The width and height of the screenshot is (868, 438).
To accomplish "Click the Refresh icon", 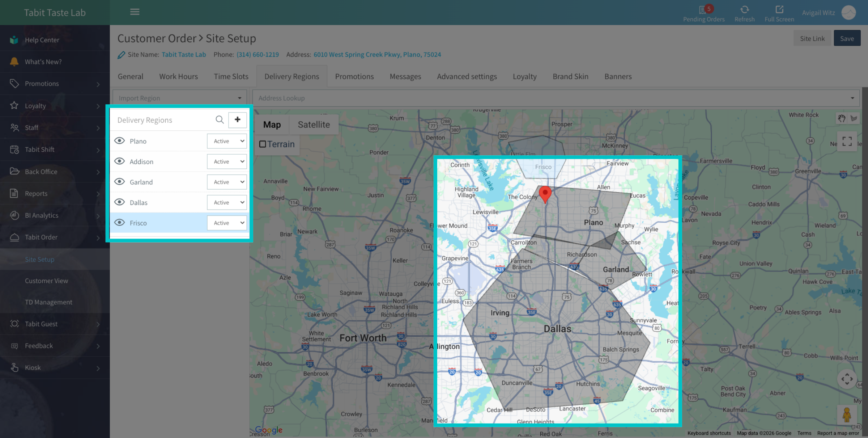I will pos(744,9).
